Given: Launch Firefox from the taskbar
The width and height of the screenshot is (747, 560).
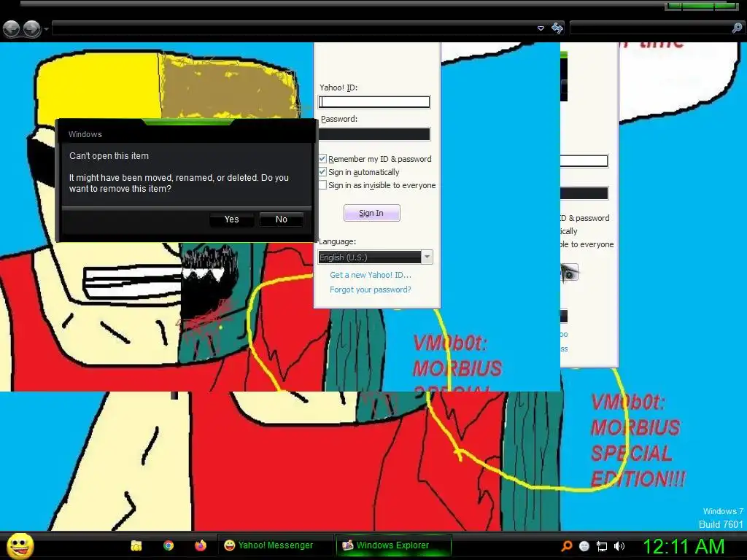Looking at the screenshot, I should click(201, 545).
